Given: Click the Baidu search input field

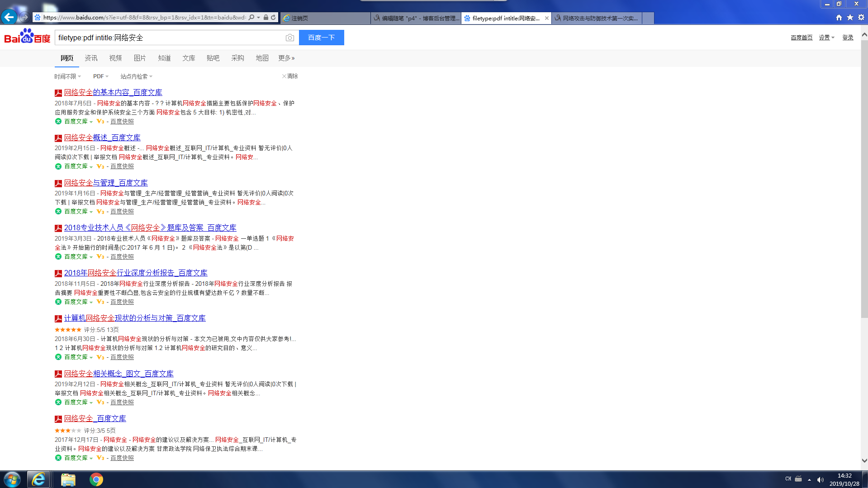Looking at the screenshot, I should (170, 38).
